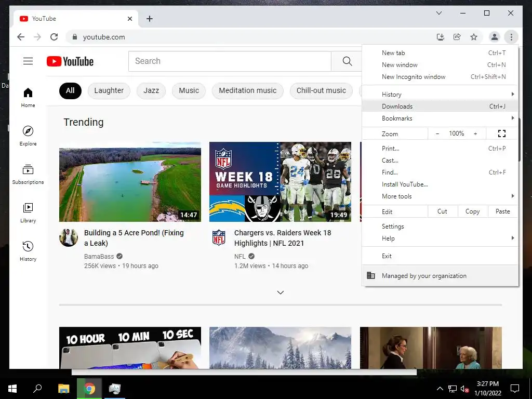Open the NFL Week 18 highlights thumbnail
532x399 pixels.
pos(280,182)
